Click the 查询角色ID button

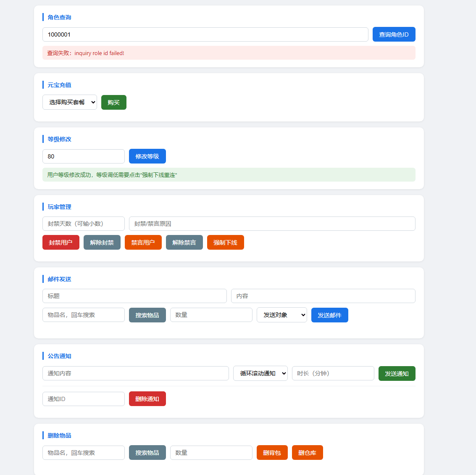tap(394, 34)
